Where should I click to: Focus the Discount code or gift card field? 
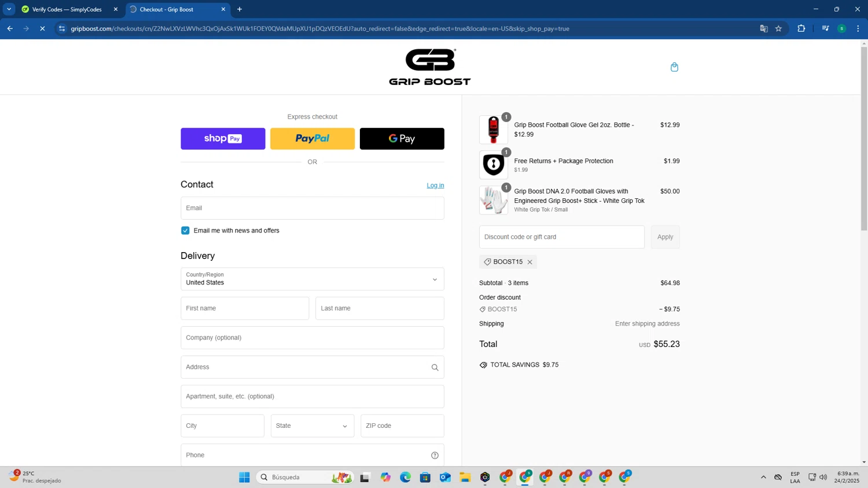click(x=562, y=237)
